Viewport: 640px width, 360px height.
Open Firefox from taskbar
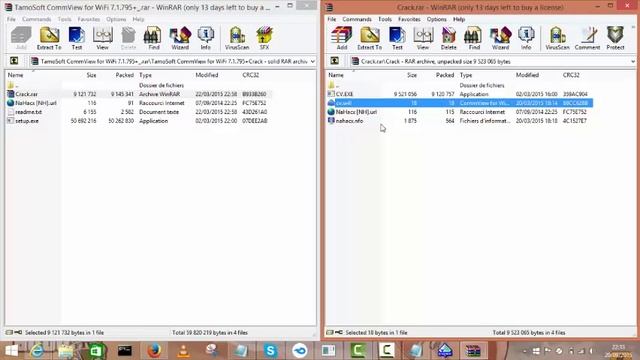(x=154, y=351)
